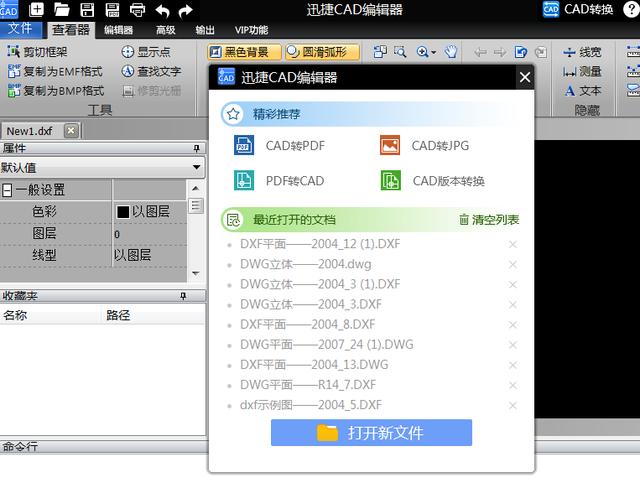Click PDF转CAD in recommendations
This screenshot has height=488, width=640.
click(x=280, y=180)
